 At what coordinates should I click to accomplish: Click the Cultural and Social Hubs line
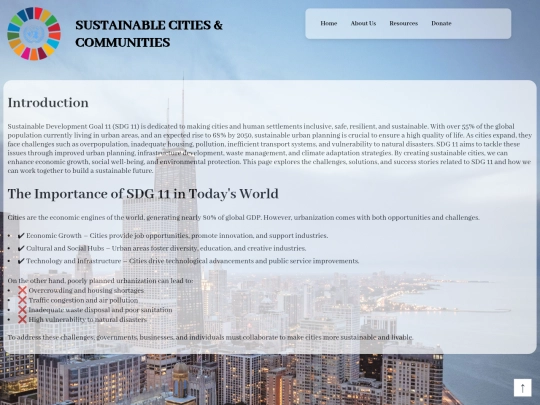pos(166,248)
